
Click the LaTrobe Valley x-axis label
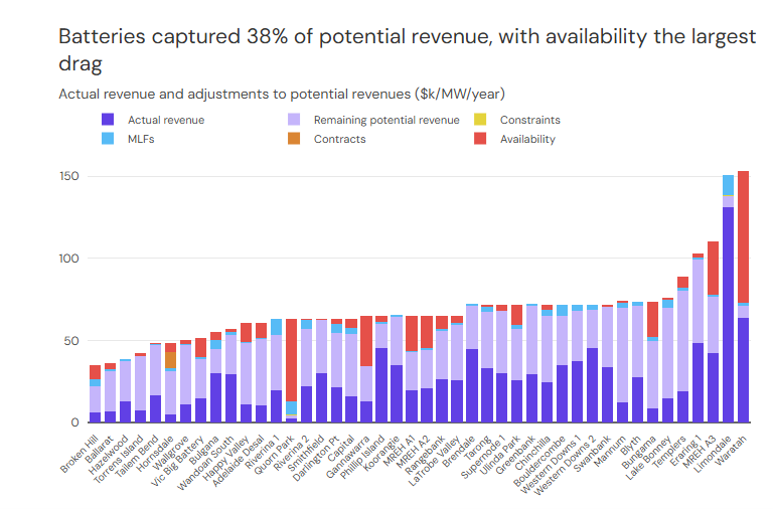click(x=434, y=461)
